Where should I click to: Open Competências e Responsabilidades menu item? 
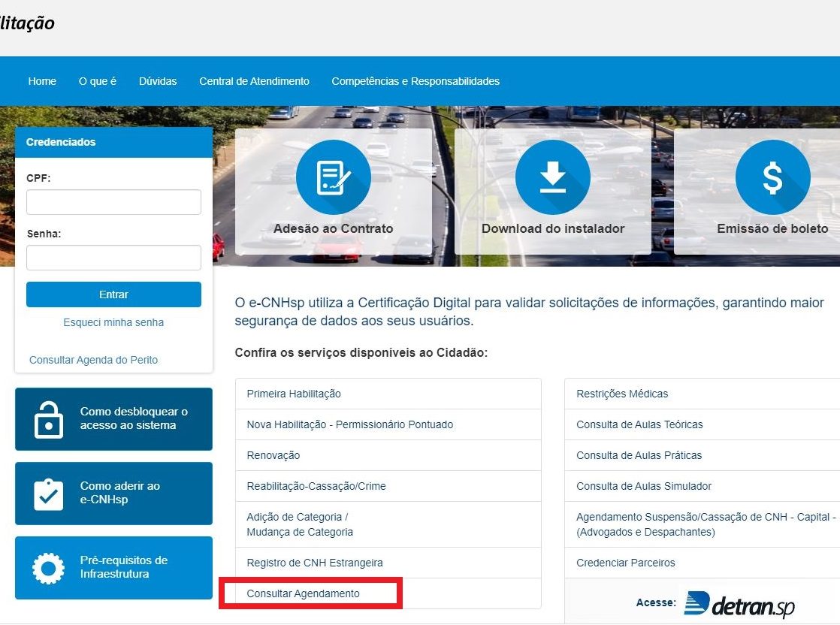(415, 81)
